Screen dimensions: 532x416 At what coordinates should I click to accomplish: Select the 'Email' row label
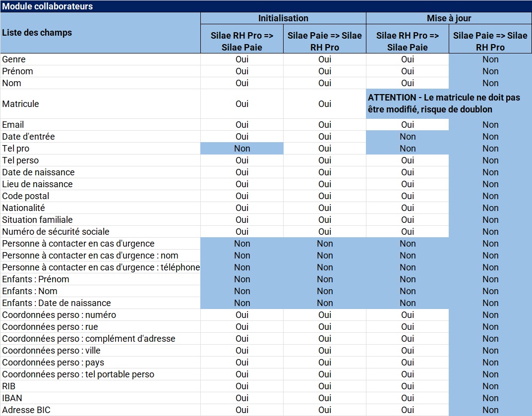click(13, 125)
